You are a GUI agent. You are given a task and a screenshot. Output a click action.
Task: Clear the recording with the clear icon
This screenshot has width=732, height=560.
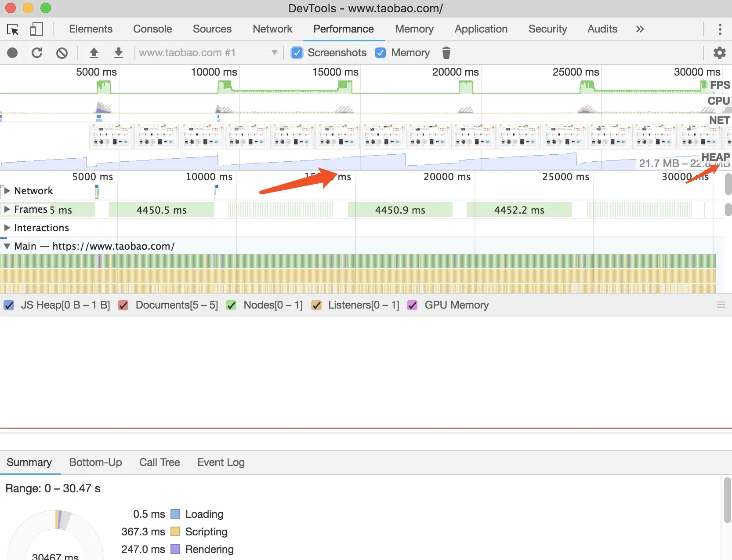click(62, 53)
